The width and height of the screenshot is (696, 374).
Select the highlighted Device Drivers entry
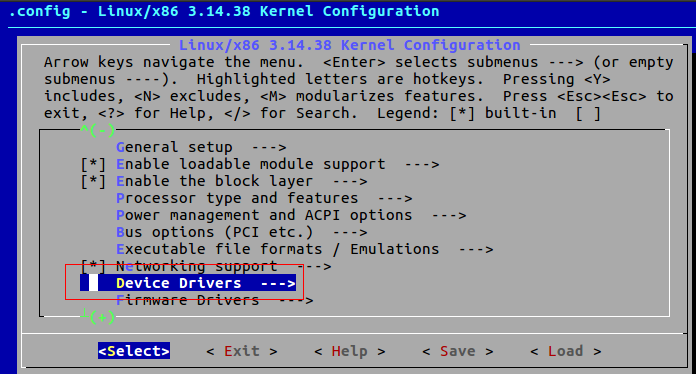point(188,283)
